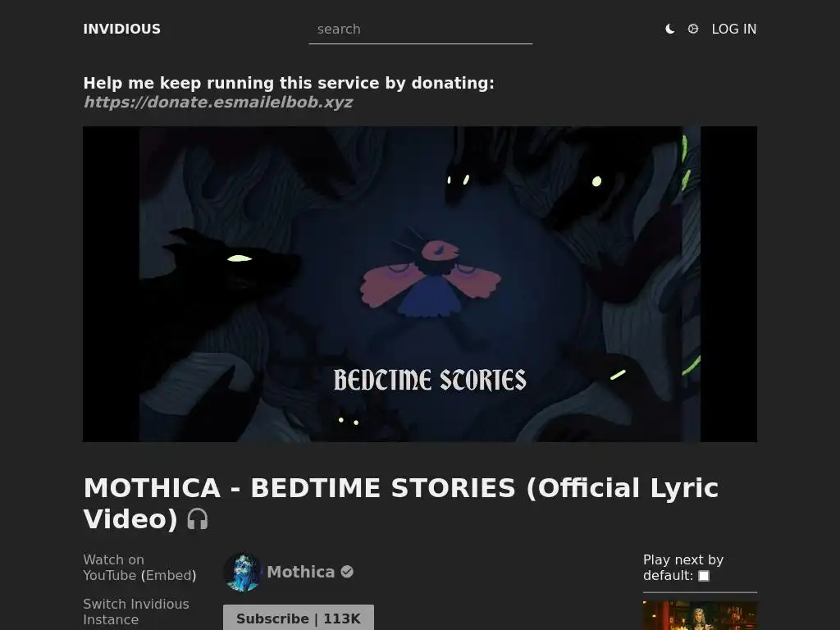Open Watch on YouTube link

113,568
